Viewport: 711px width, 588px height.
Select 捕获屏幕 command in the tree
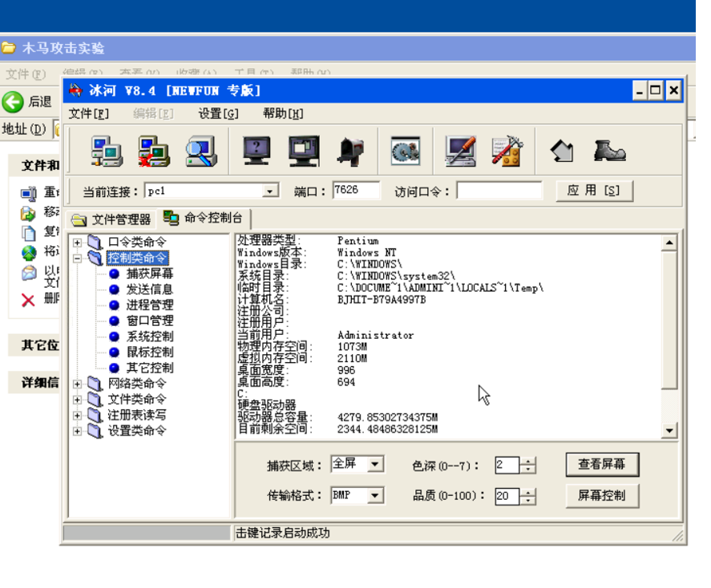[150, 274]
